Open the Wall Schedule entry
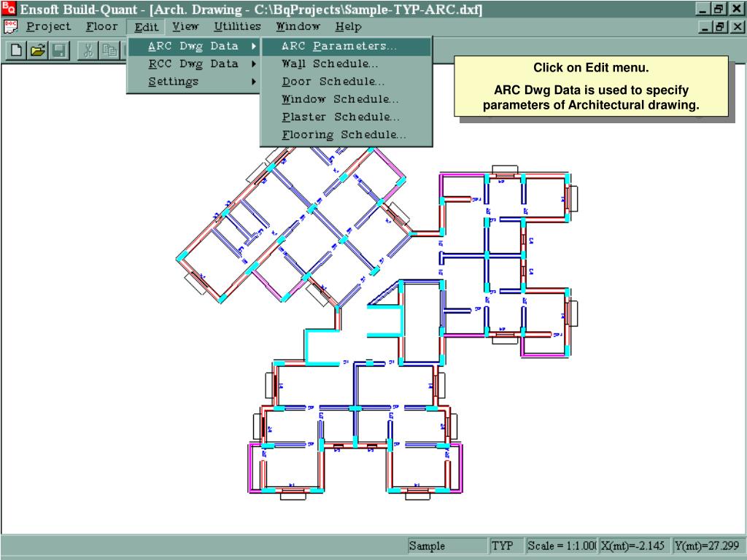747x560 pixels. point(330,64)
